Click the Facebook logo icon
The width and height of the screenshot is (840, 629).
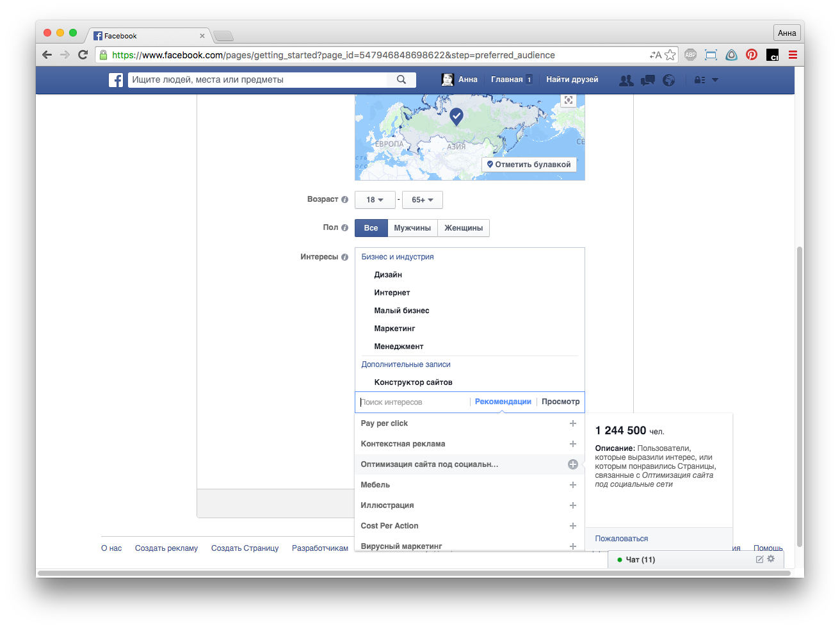point(116,80)
